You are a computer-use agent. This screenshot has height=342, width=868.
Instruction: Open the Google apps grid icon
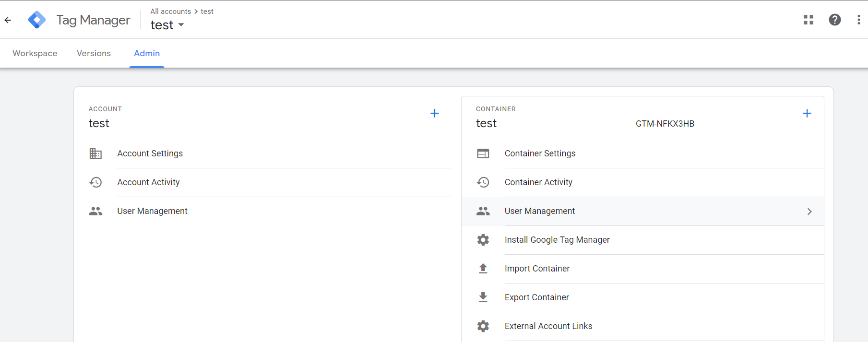(809, 20)
